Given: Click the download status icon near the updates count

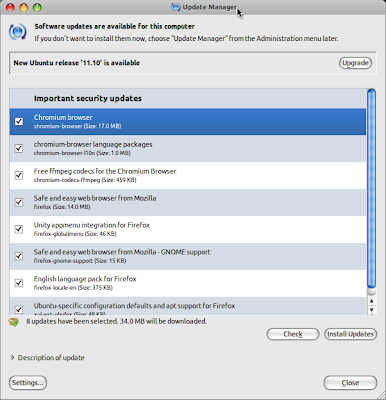Looking at the screenshot, I should coord(14,322).
